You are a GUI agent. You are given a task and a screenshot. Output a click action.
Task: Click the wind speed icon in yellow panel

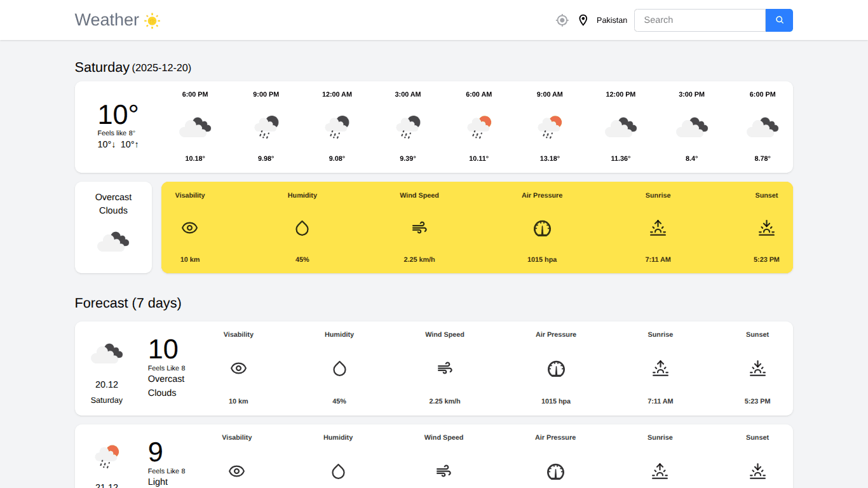pyautogui.click(x=419, y=227)
